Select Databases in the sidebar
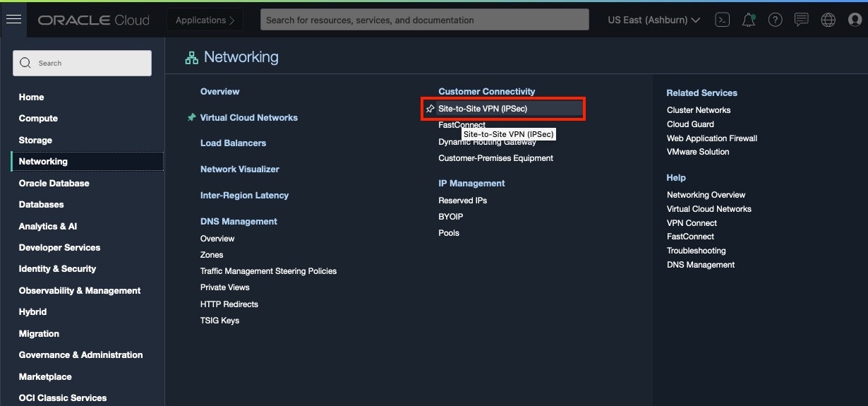Image resolution: width=868 pixels, height=406 pixels. click(41, 205)
